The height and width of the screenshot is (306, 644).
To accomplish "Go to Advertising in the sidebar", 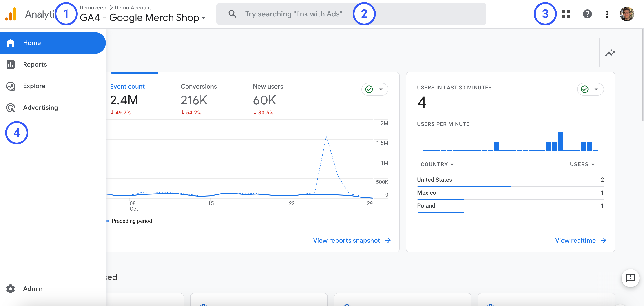I will (x=40, y=107).
